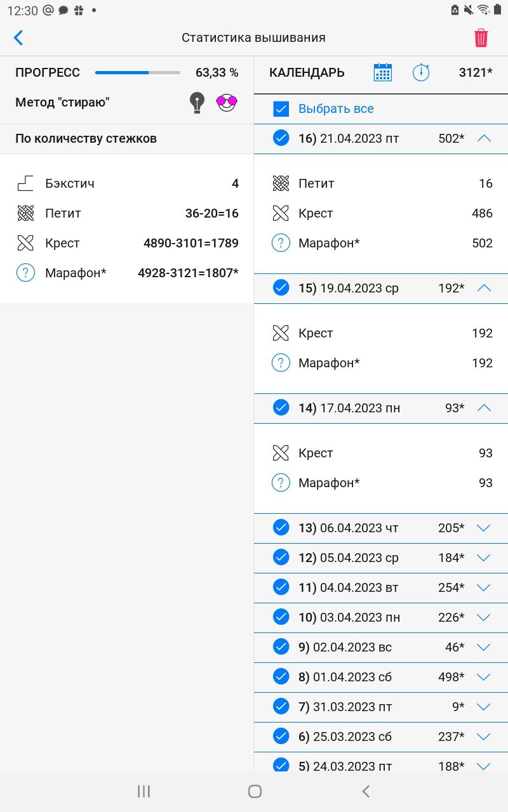Select the По количеству стежков heading
Image resolution: width=508 pixels, height=812 pixels.
(86, 138)
